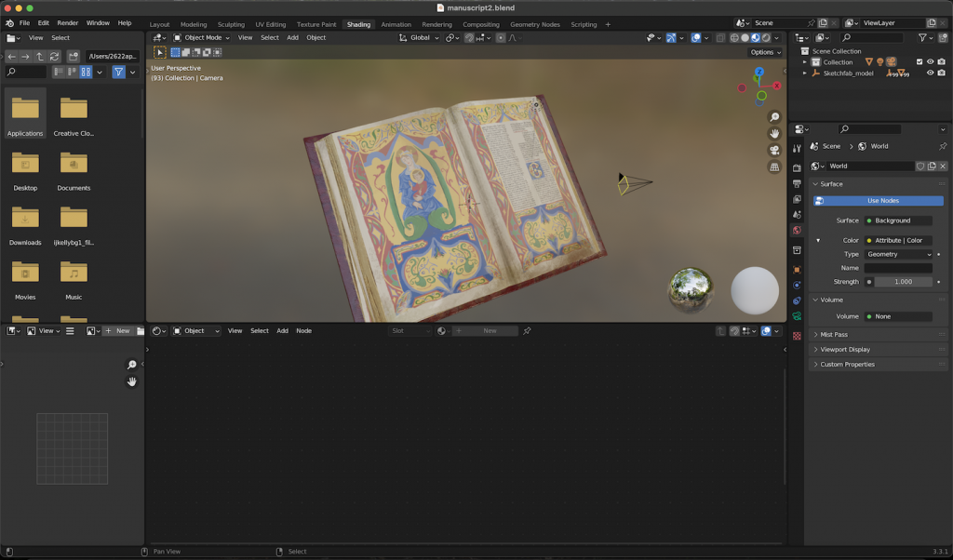Click the Background surface shader button
The image size is (953, 560).
[x=898, y=221]
